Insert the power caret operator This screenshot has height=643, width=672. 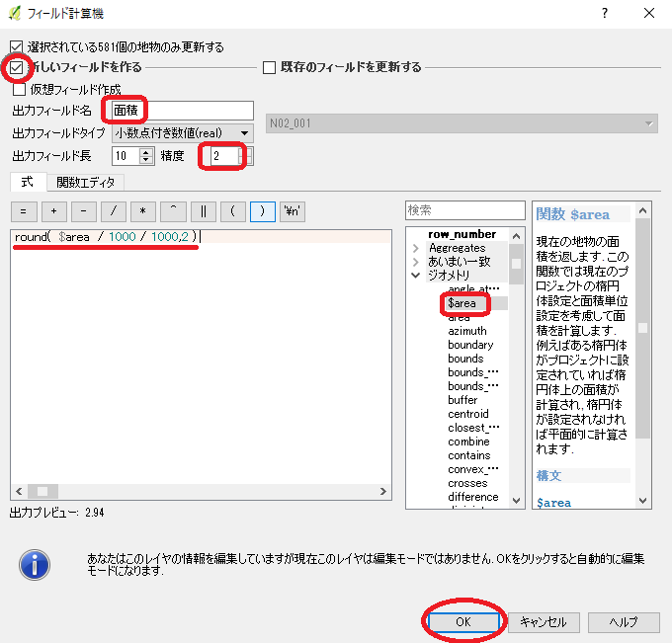tap(173, 211)
